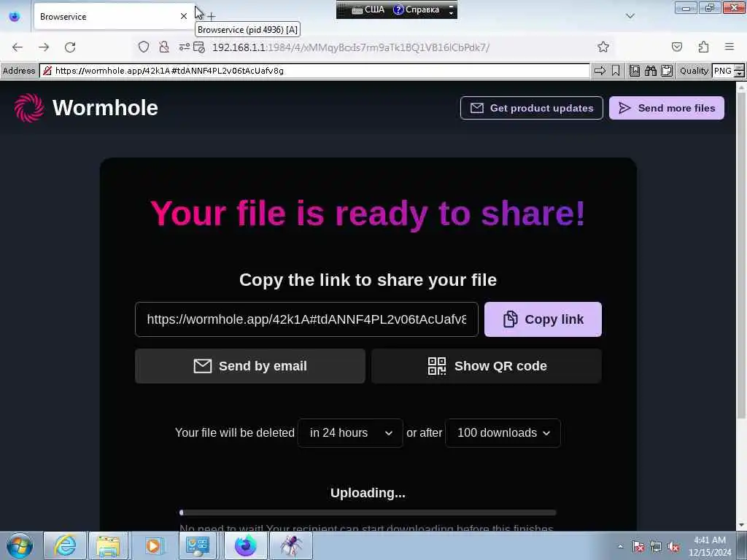Select the wormhole.app share link field

pyautogui.click(x=306, y=319)
